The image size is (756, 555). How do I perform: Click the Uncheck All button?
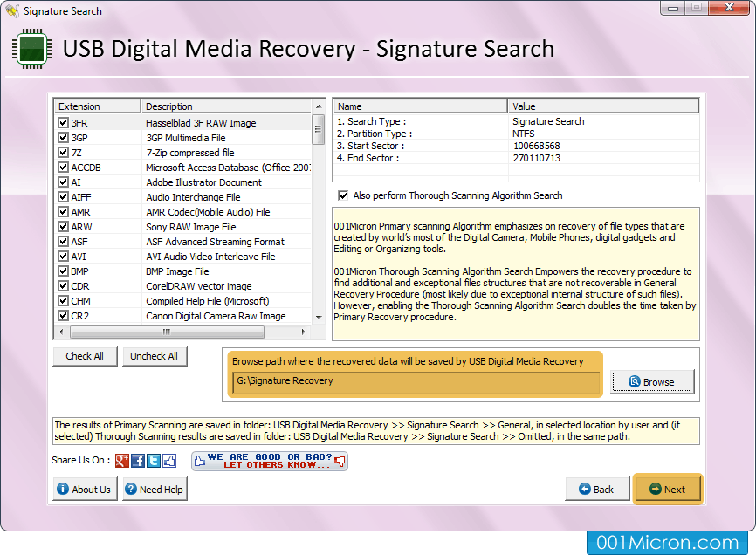tap(155, 356)
